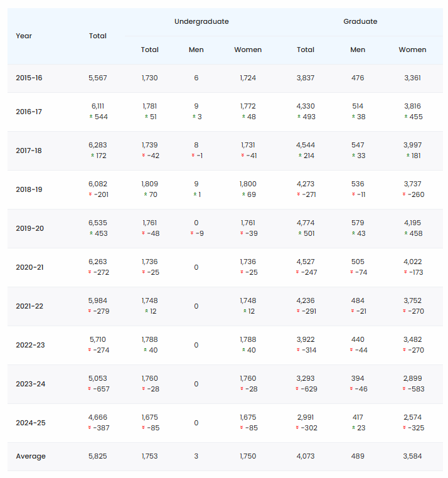The width and height of the screenshot is (448, 478).
Task: Select the 2019-20 row label
Action: click(30, 228)
